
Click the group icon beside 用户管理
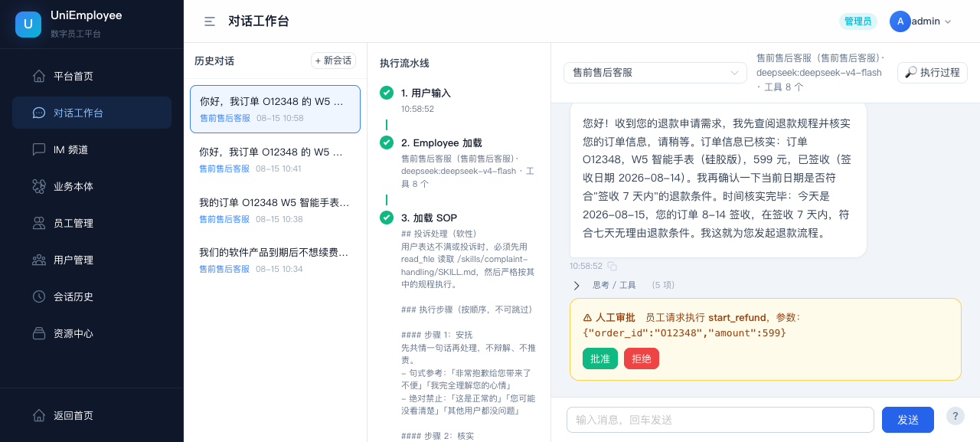click(39, 260)
